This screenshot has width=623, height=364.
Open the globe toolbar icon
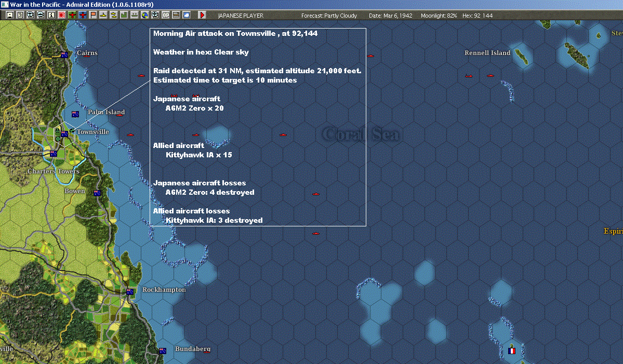pos(144,15)
